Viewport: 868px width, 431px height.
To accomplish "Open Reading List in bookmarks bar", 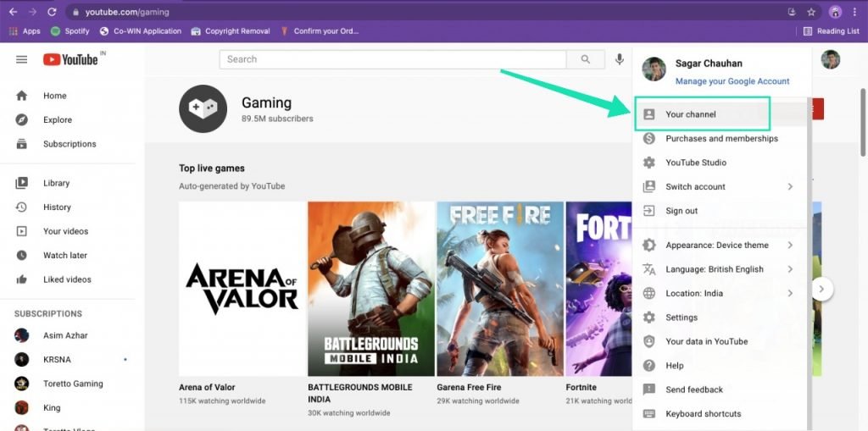I will (831, 31).
